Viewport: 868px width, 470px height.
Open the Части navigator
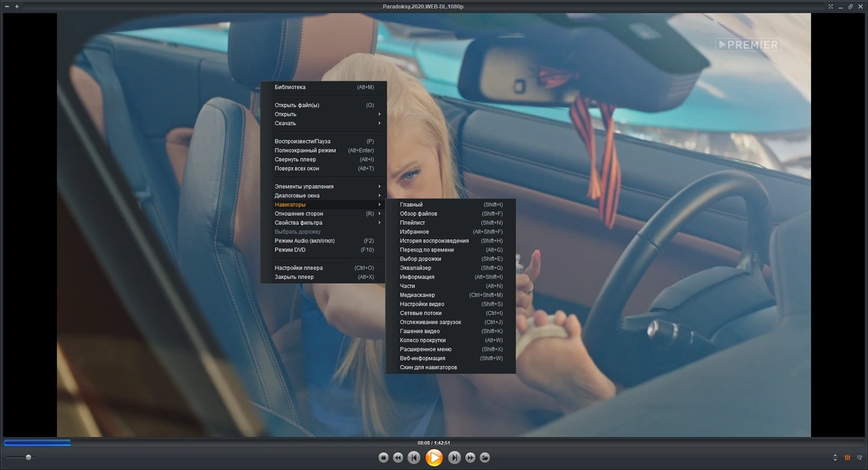(x=451, y=286)
